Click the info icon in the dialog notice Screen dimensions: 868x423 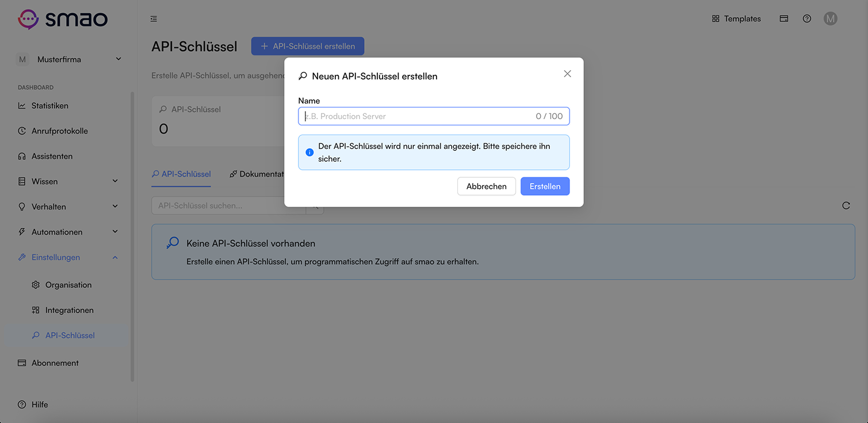(x=309, y=153)
